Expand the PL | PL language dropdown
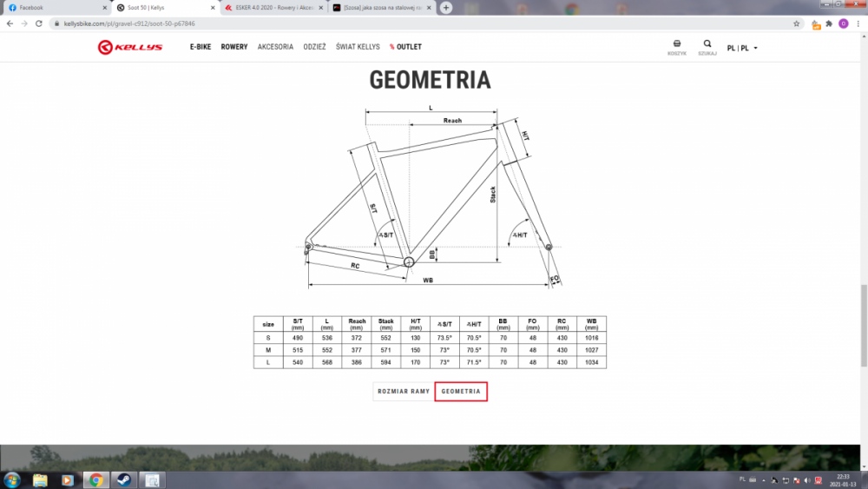This screenshot has height=489, width=868. (742, 48)
